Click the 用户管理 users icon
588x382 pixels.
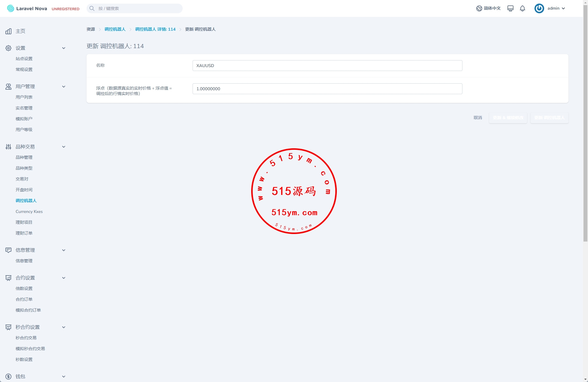point(8,87)
